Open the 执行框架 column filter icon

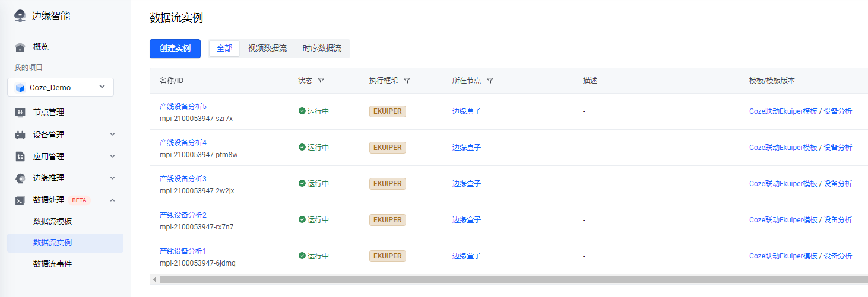[407, 81]
